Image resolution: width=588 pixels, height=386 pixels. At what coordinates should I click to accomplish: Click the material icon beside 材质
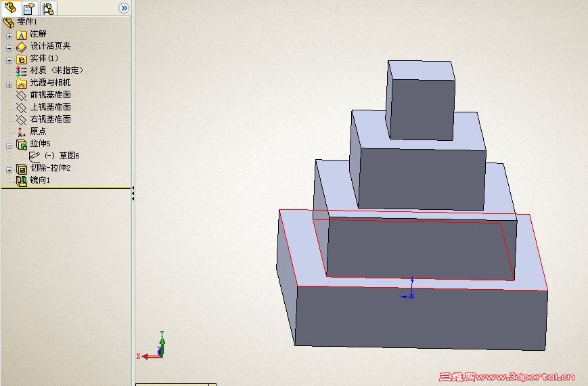pyautogui.click(x=21, y=71)
